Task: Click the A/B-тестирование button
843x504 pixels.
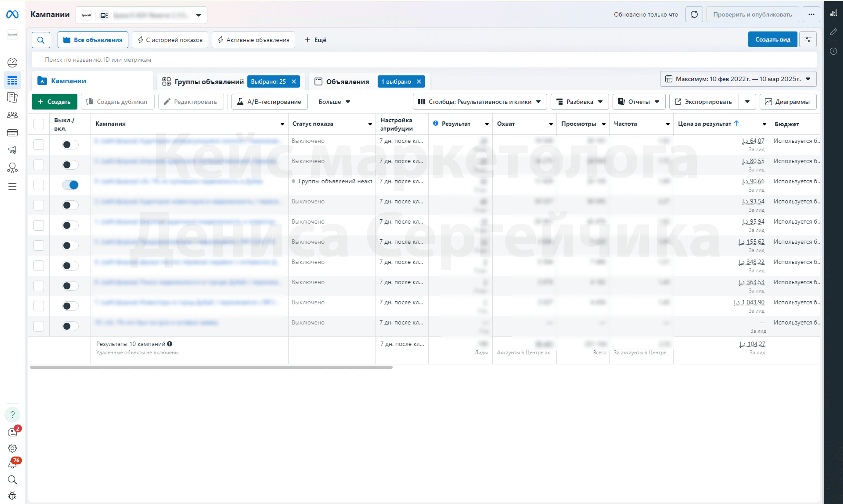Action: [269, 102]
